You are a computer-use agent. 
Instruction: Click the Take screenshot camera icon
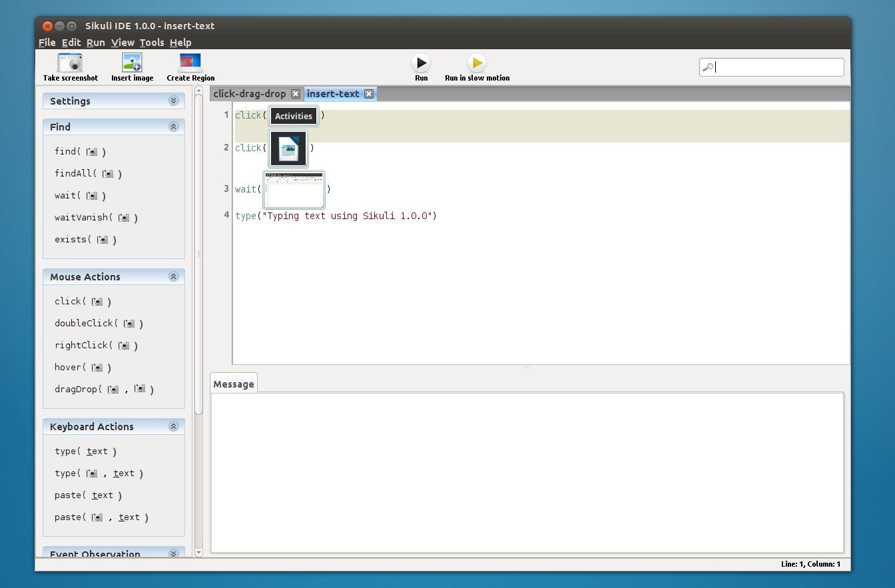pos(70,63)
